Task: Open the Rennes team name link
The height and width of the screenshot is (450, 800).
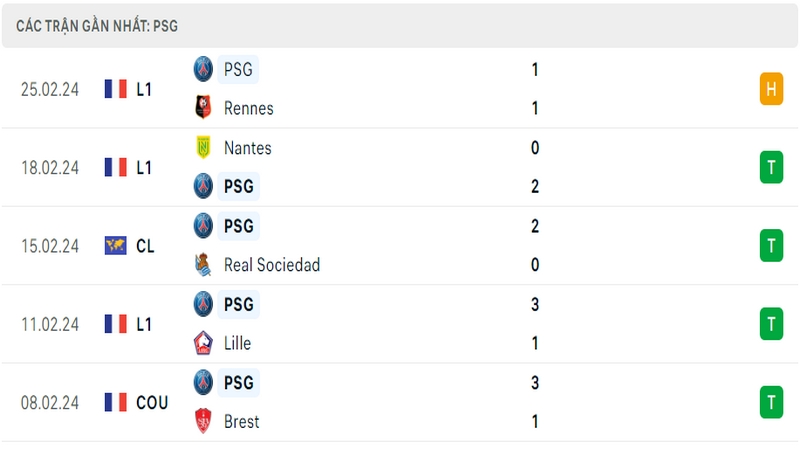Action: click(248, 108)
